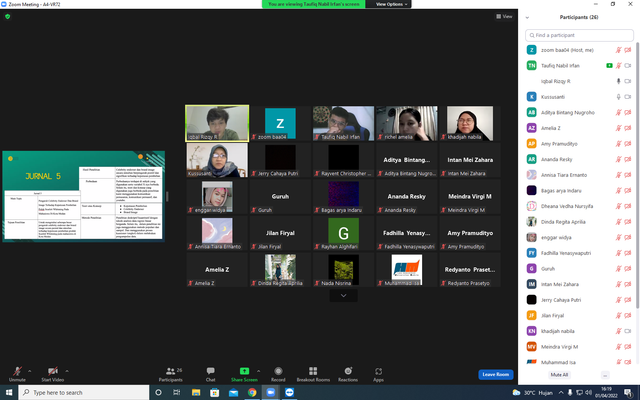Click the mic icon beside Kussusanti

click(618, 97)
